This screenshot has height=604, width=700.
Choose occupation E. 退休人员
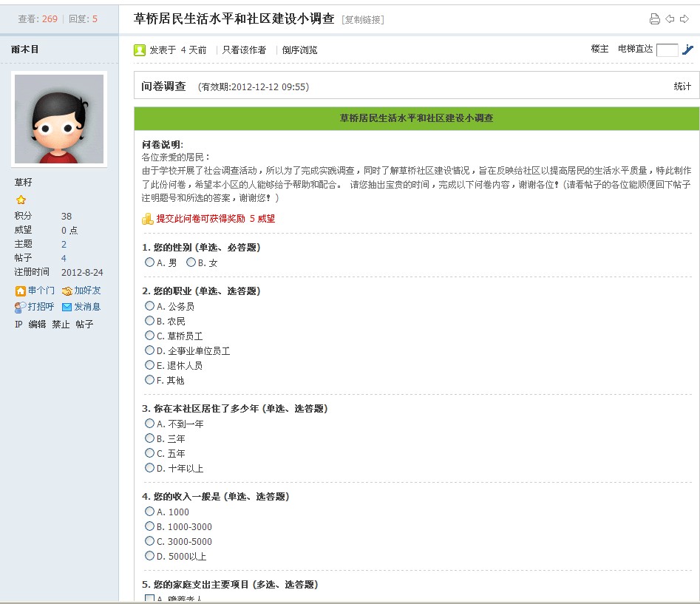point(149,365)
